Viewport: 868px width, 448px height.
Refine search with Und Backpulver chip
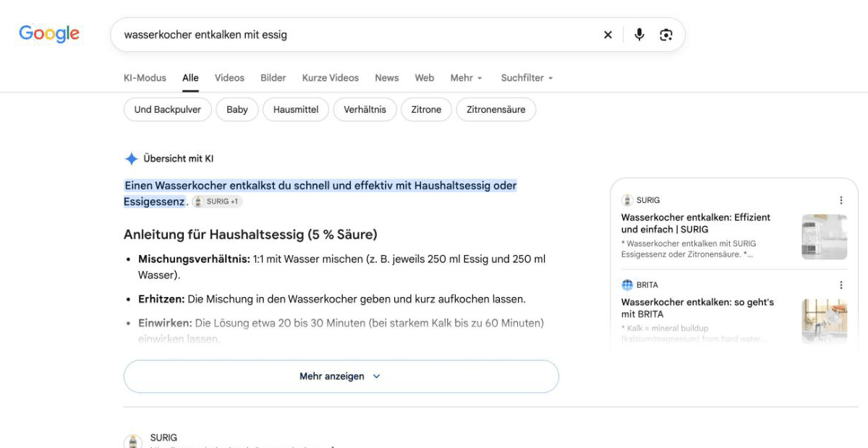(168, 110)
